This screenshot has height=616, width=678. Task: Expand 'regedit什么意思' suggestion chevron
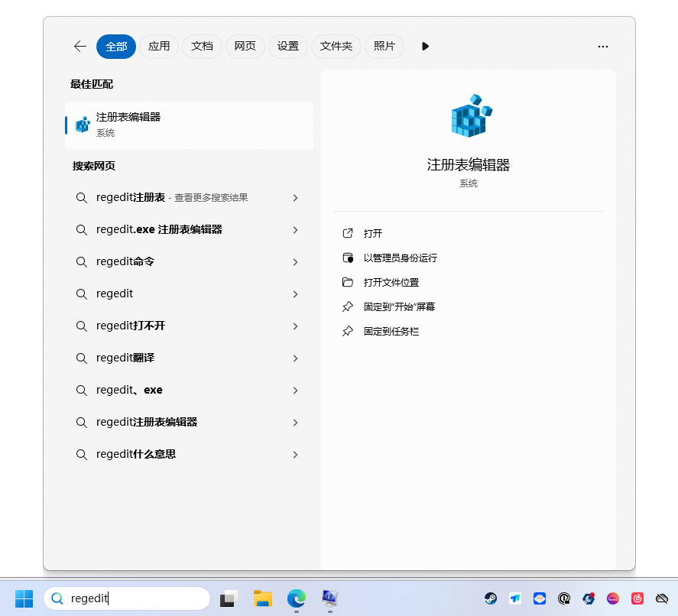[295, 455]
